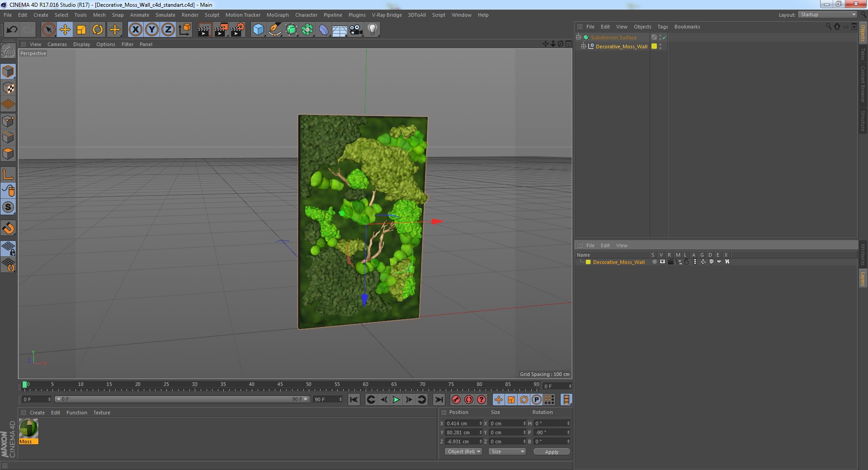Click the timeline preview range slider

(182, 399)
